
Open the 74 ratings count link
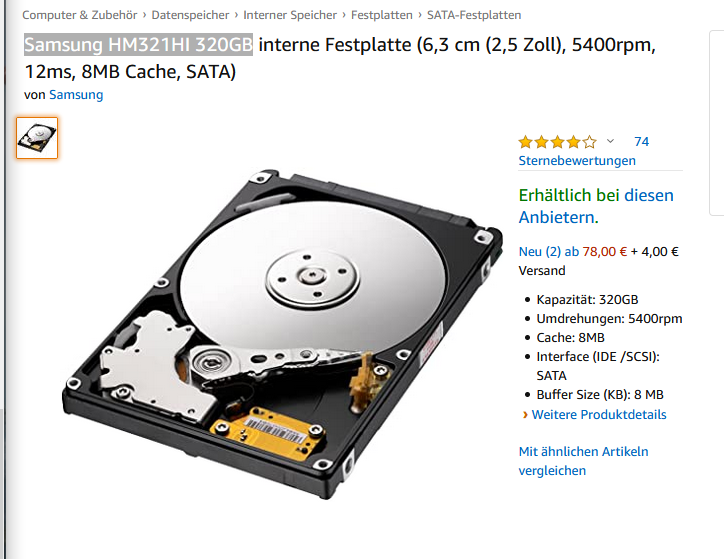click(641, 142)
